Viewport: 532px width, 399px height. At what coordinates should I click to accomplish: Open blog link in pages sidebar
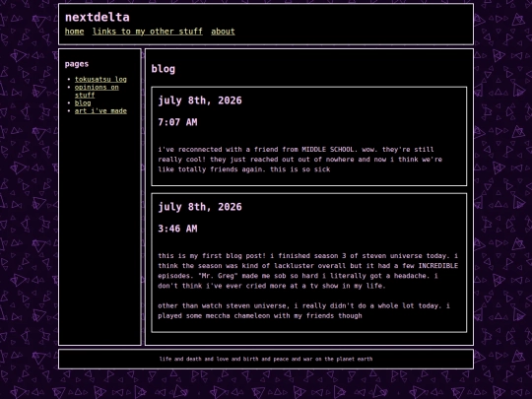point(83,102)
